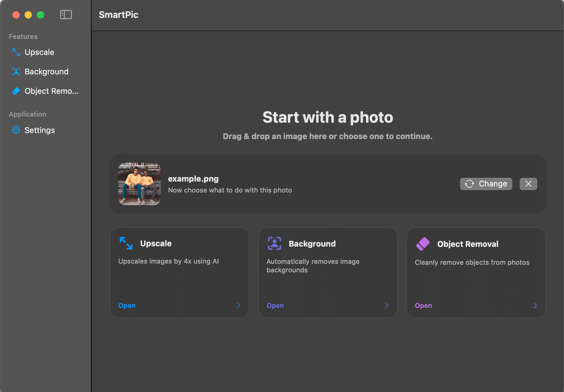This screenshot has height=392, width=564.
Task: Click the refresh arrows icon in Change button
Action: coord(469,184)
